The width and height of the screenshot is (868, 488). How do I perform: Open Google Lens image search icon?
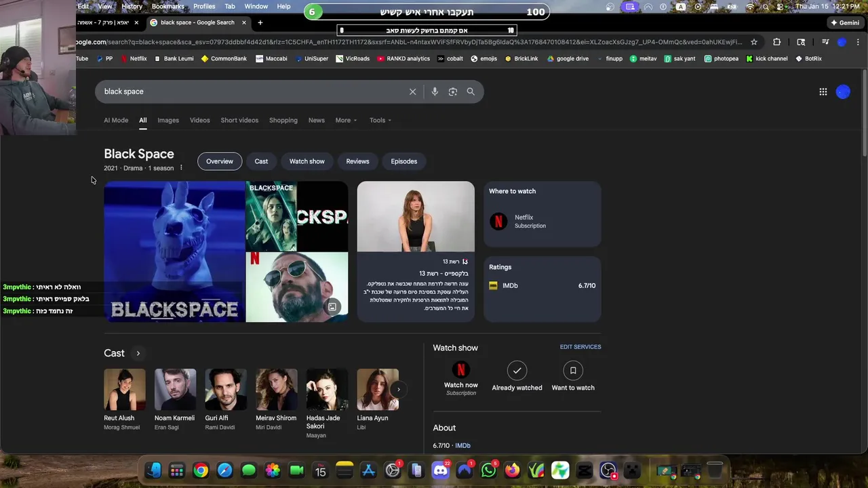(453, 91)
